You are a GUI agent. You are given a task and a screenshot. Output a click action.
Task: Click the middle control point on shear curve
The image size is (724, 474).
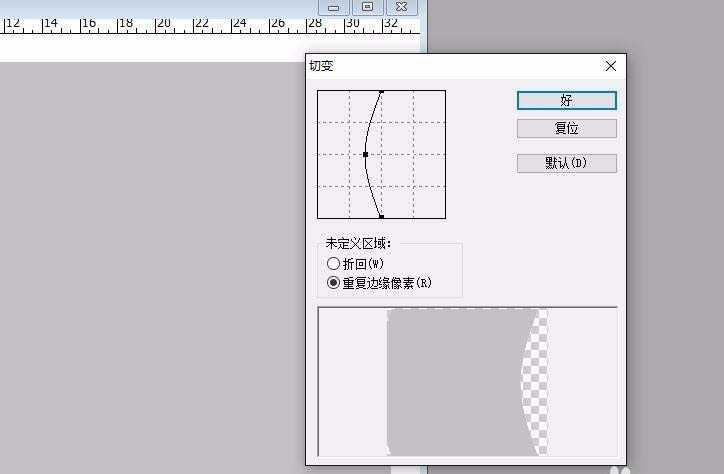(366, 155)
